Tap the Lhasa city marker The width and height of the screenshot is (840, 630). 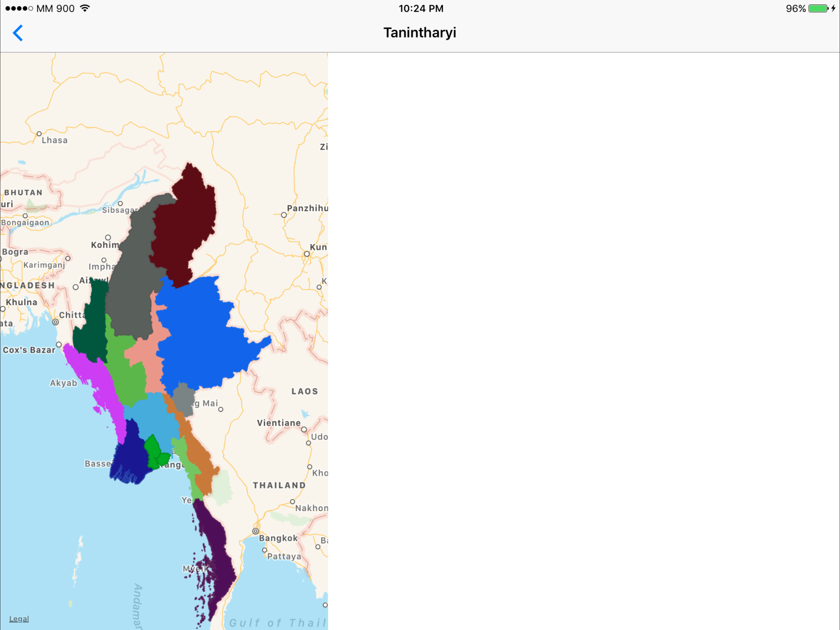click(39, 134)
